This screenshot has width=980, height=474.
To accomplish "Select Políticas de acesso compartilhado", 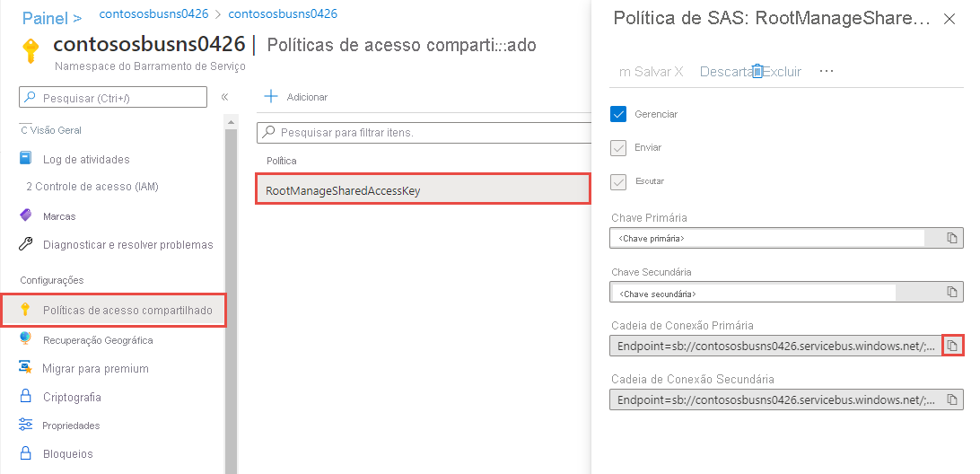I will [x=114, y=310].
